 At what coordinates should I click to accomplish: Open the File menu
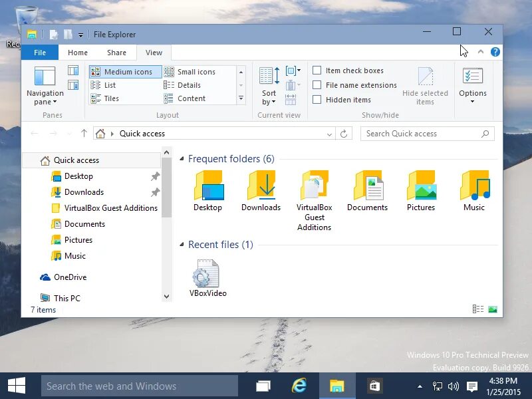[40, 53]
